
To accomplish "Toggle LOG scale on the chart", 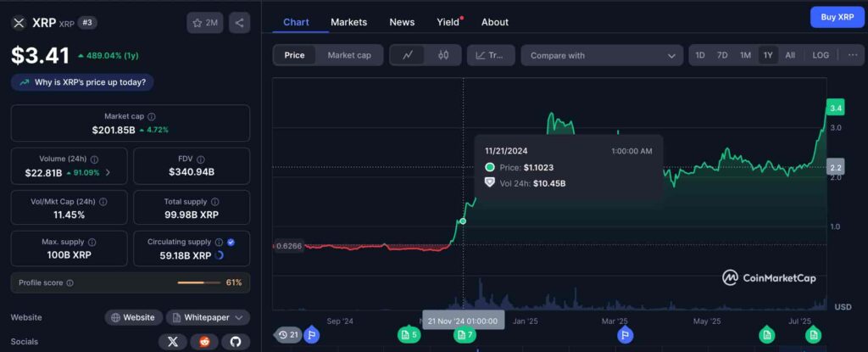I will tap(821, 55).
